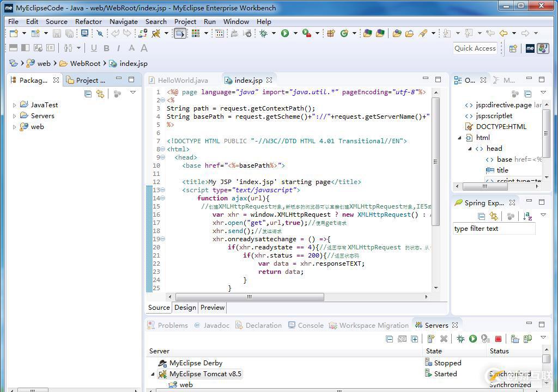Switch to MyEclipse 'me' perspective icon

(x=530, y=48)
